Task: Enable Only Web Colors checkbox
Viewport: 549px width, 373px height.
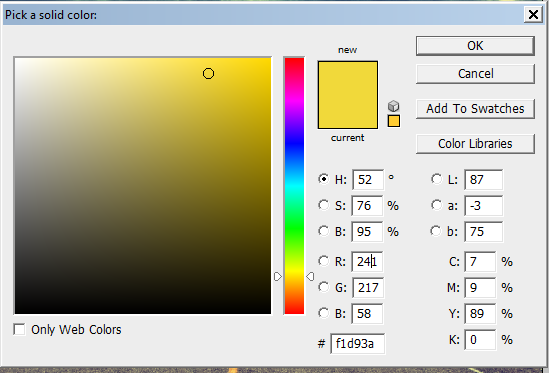Action: (x=19, y=329)
